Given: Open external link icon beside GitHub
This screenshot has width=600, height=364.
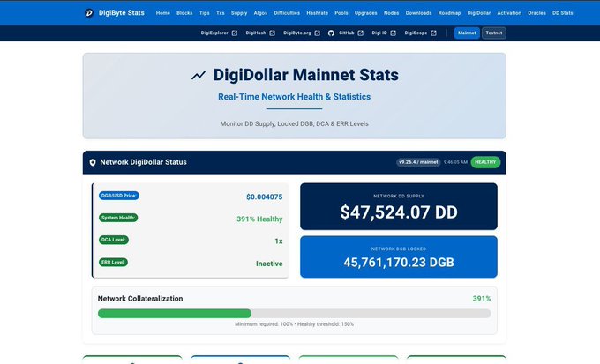Looking at the screenshot, I should (361, 33).
